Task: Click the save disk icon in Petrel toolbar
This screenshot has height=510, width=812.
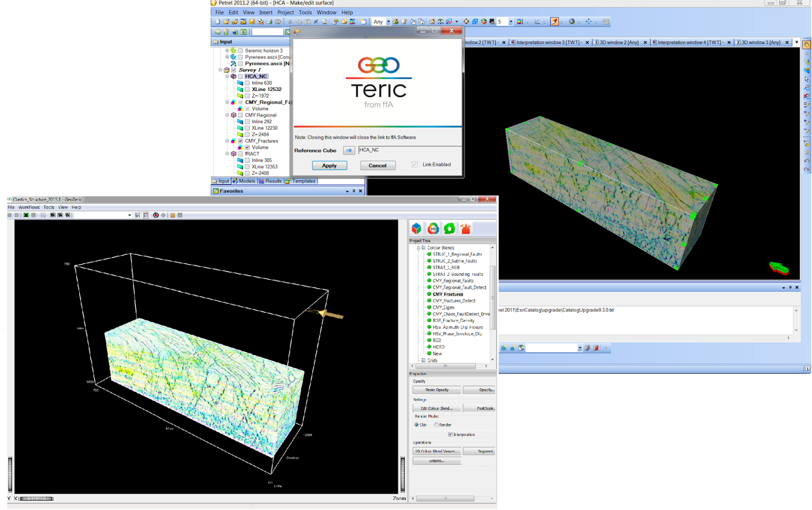Action: 252,22
